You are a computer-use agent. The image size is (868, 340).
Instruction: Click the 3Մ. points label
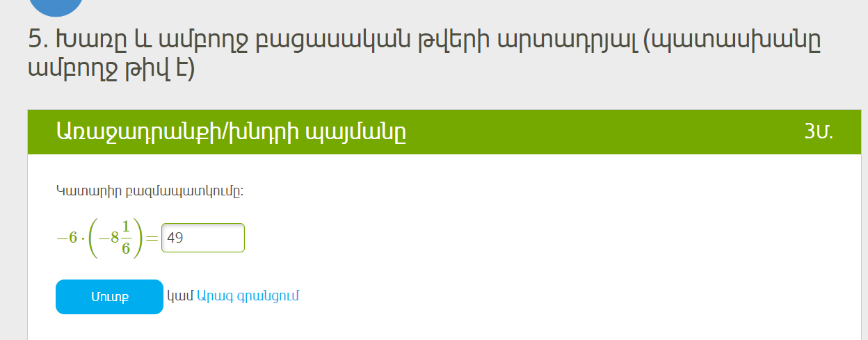[818, 131]
